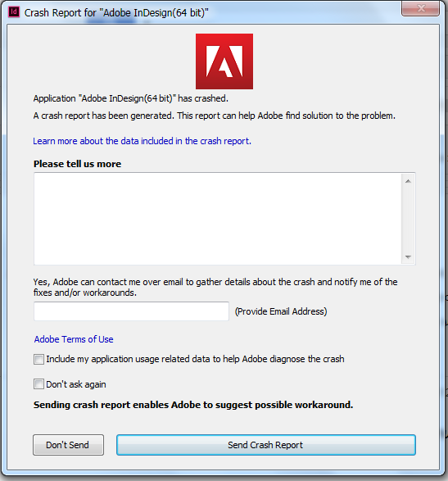
Task: Focus the Please tell us more text area
Action: tap(217, 219)
